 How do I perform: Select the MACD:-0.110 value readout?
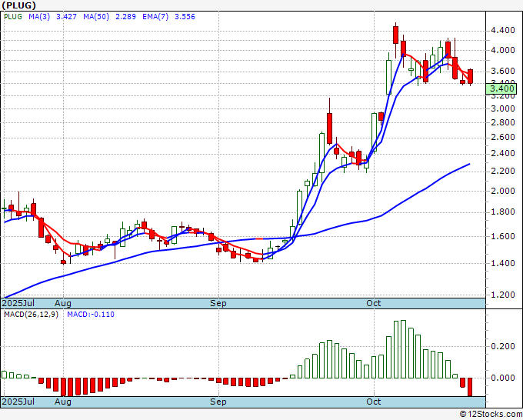pyautogui.click(x=91, y=315)
